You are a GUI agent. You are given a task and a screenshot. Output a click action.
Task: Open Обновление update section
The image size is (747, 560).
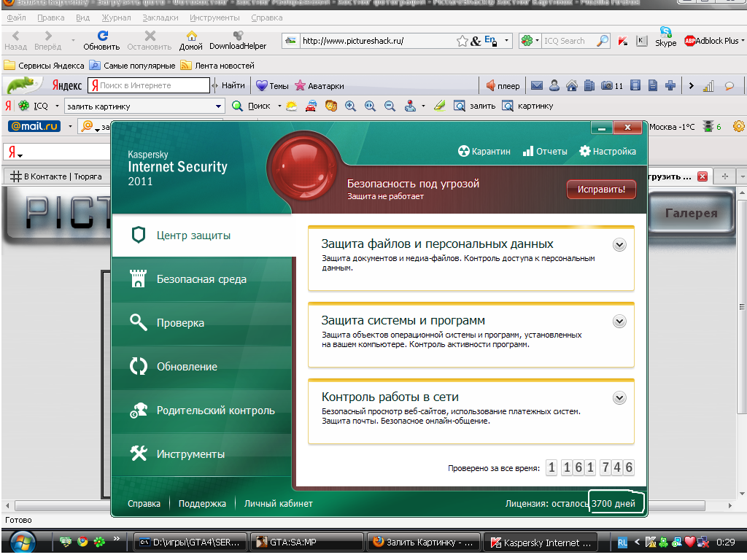(x=202, y=367)
